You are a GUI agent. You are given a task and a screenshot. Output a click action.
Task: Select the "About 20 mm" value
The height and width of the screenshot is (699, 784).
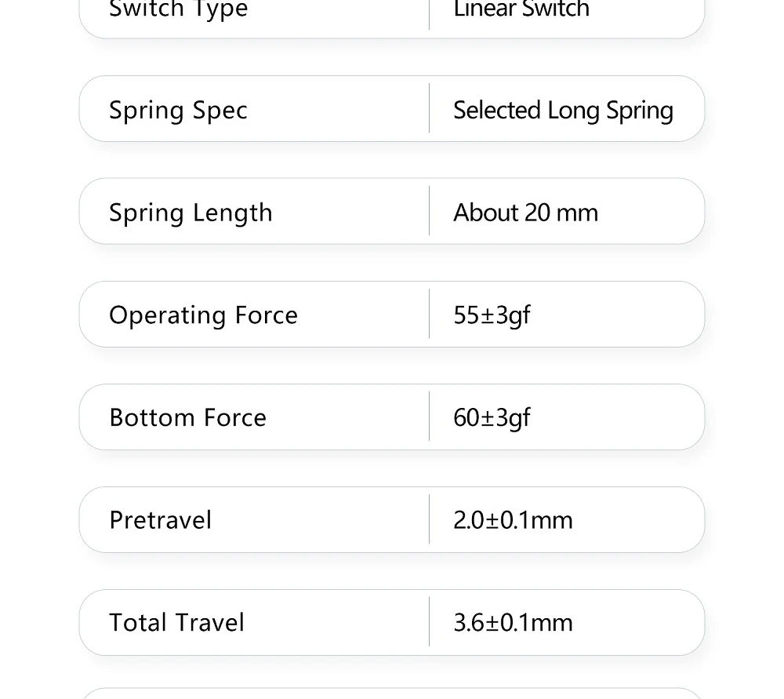(x=525, y=213)
